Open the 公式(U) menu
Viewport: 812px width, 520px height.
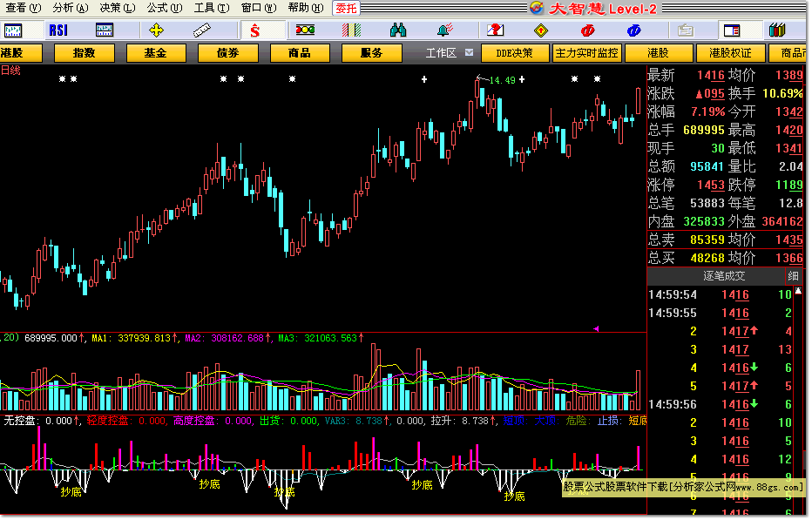coord(165,8)
